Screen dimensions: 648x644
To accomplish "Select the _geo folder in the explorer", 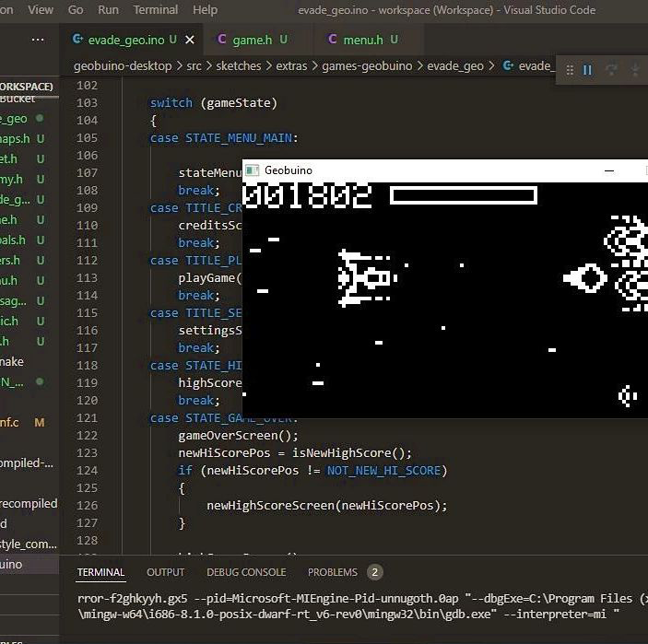I will [14, 119].
